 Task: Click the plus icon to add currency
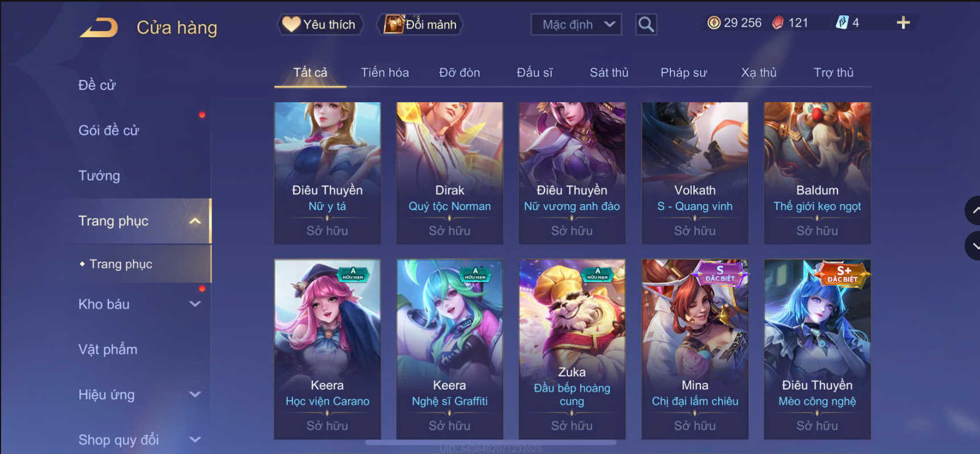pos(903,23)
